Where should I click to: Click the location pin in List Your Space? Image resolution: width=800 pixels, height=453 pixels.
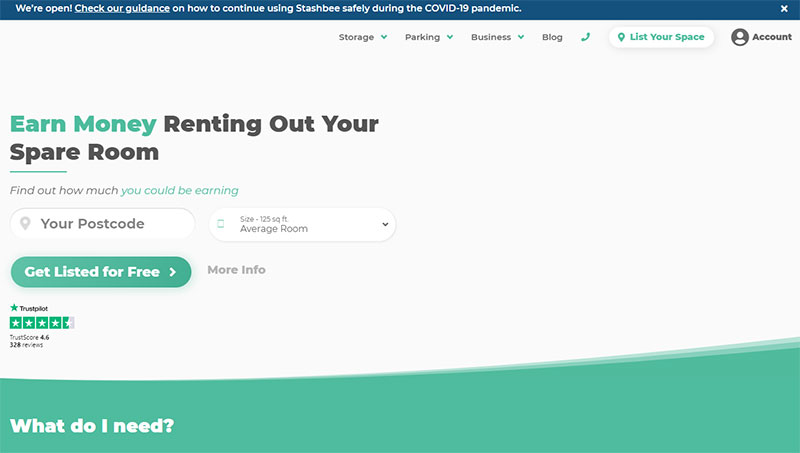coord(621,37)
